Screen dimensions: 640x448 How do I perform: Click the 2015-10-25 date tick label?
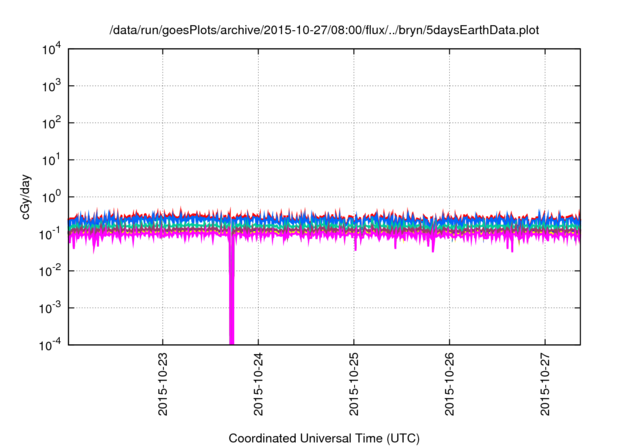pos(354,384)
